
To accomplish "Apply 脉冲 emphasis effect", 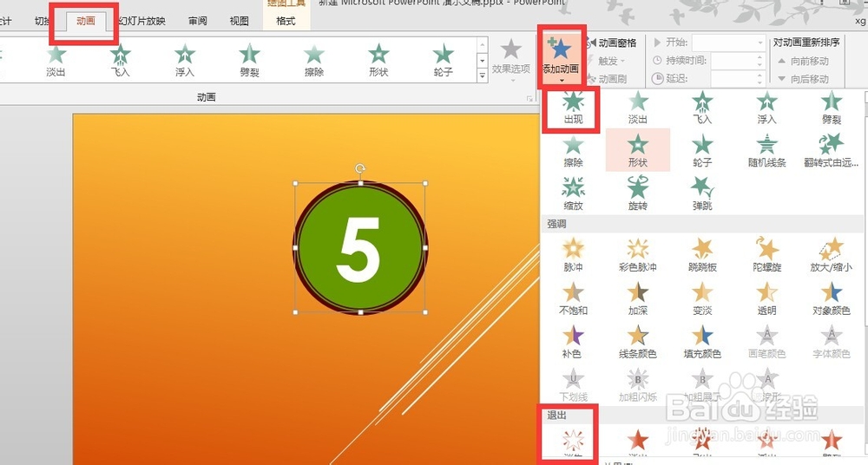I will tap(573, 255).
